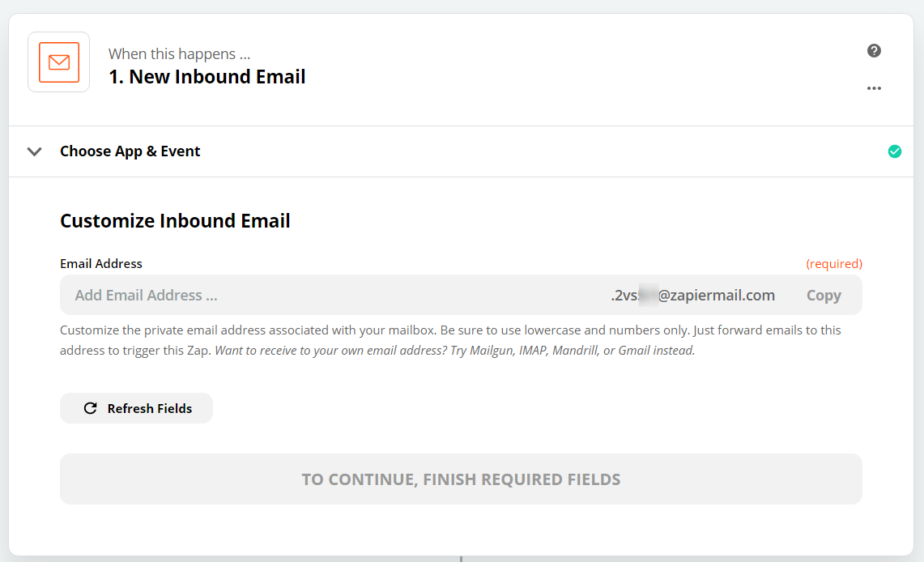The image size is (924, 562).
Task: Collapse section using the chevron arrow
Action: (x=35, y=151)
